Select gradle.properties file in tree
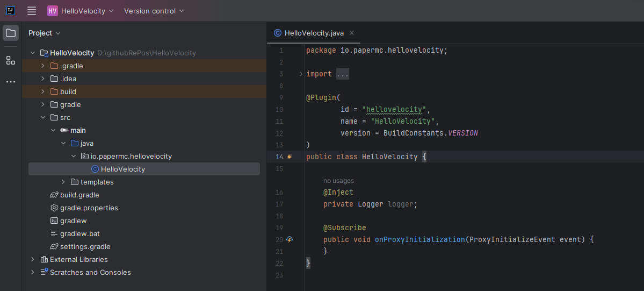644x291 pixels. click(89, 208)
